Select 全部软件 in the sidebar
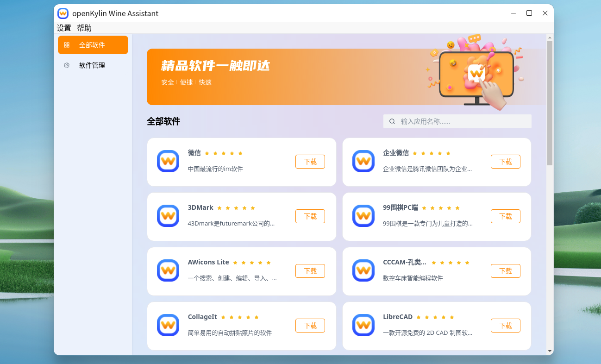The width and height of the screenshot is (601, 364). 93,45
